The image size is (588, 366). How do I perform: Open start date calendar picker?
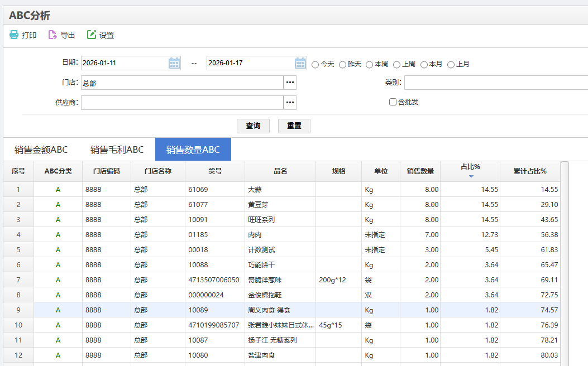174,63
